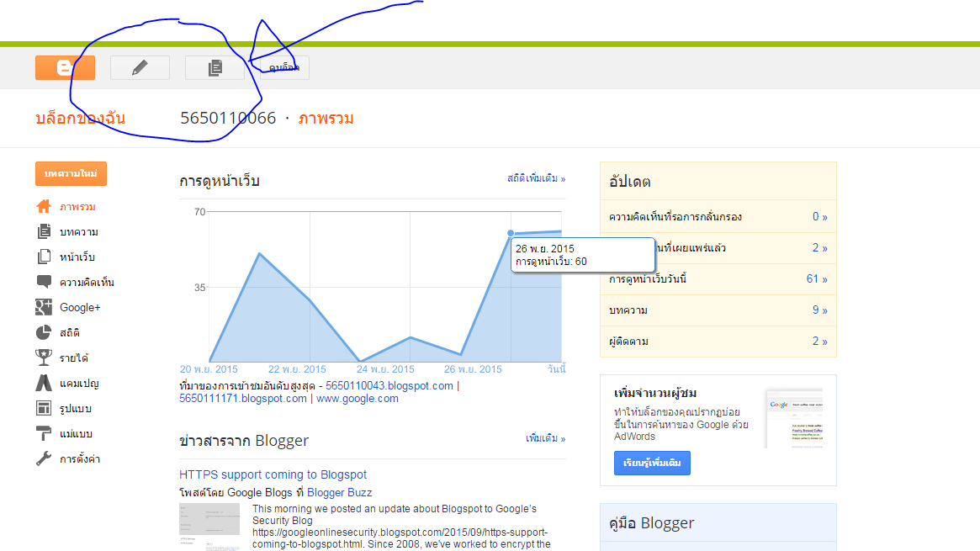The height and width of the screenshot is (551, 980).
Task: Click the Google+ icon in sidebar
Action: click(44, 307)
